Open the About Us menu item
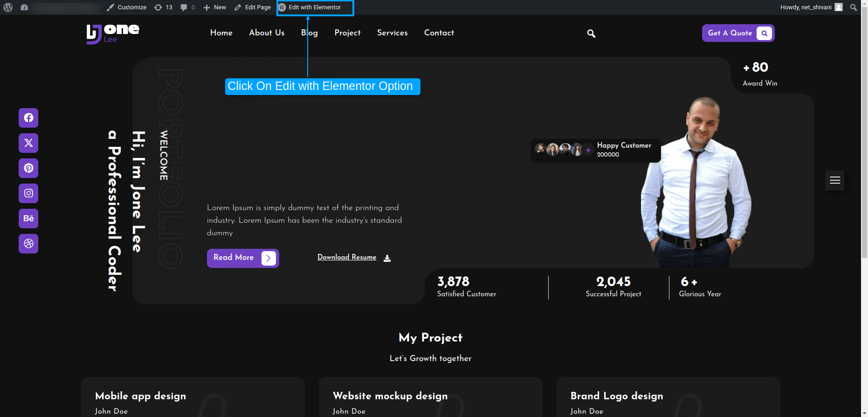This screenshot has width=868, height=417. [267, 33]
